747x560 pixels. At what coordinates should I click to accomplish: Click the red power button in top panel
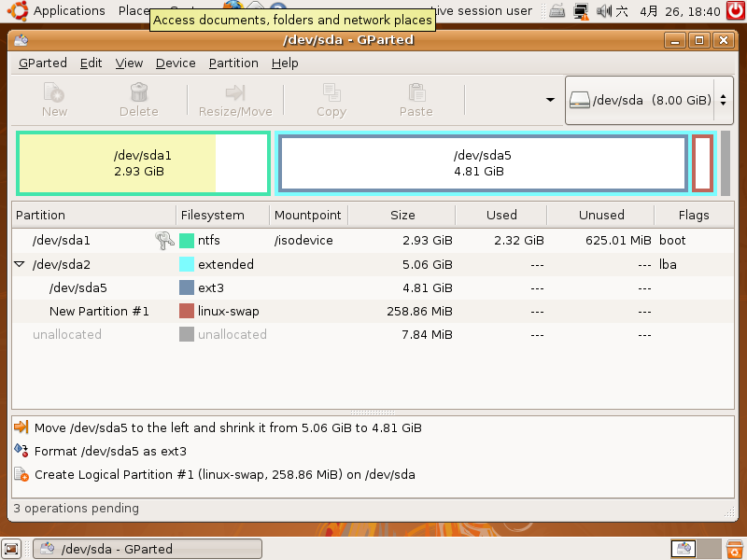click(736, 10)
